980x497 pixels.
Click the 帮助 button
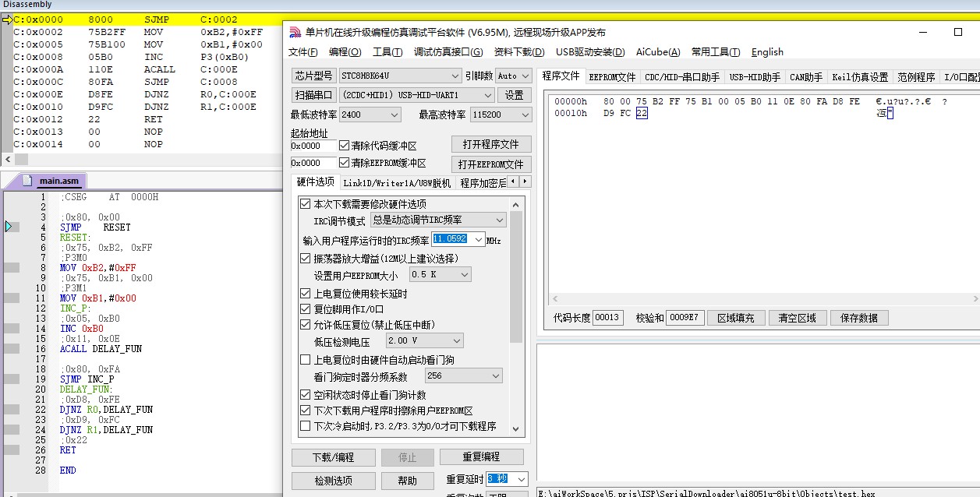click(407, 481)
